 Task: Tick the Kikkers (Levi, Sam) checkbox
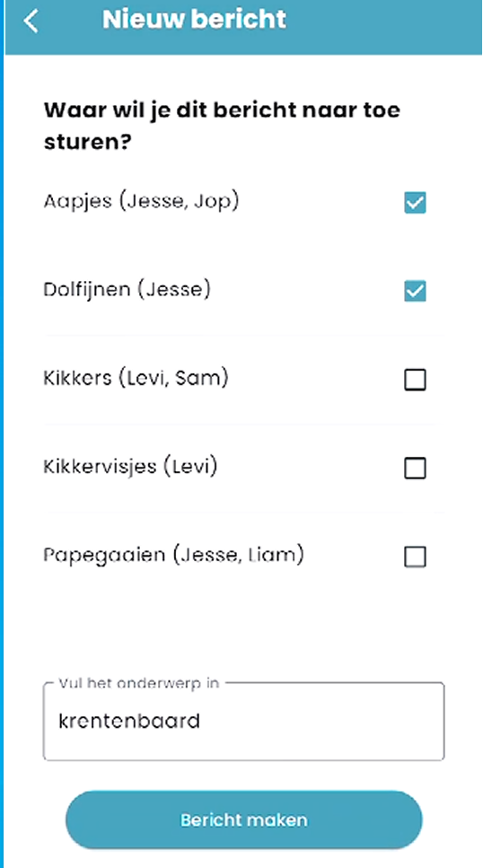[415, 381]
